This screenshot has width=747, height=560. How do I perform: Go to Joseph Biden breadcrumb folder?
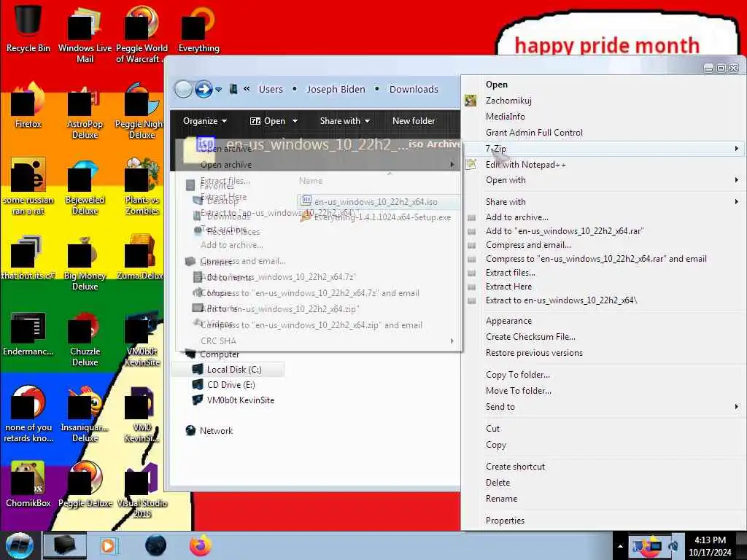[336, 89]
